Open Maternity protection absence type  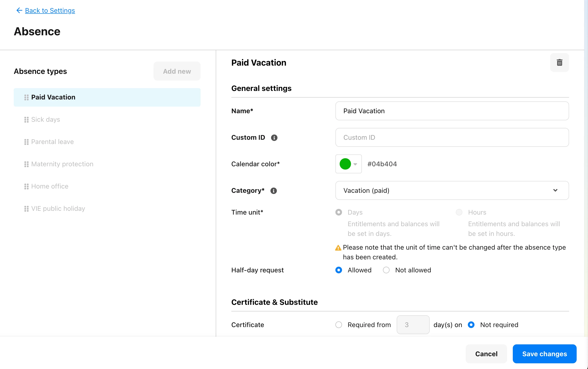(62, 164)
